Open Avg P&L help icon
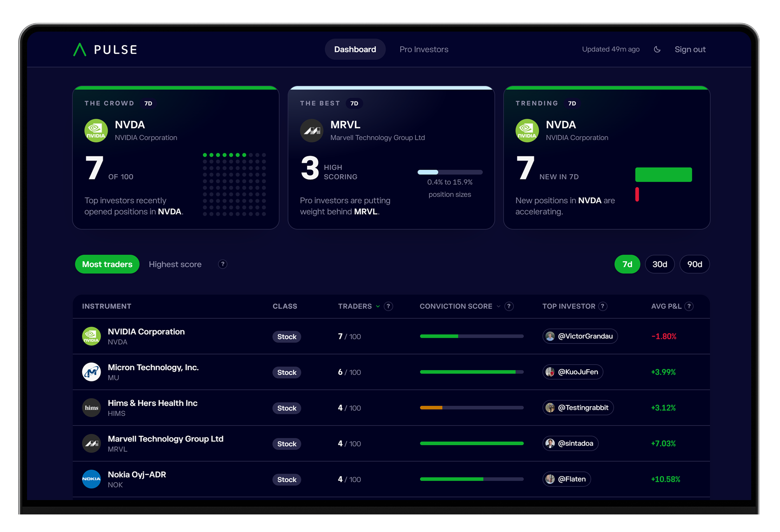 pos(689,306)
